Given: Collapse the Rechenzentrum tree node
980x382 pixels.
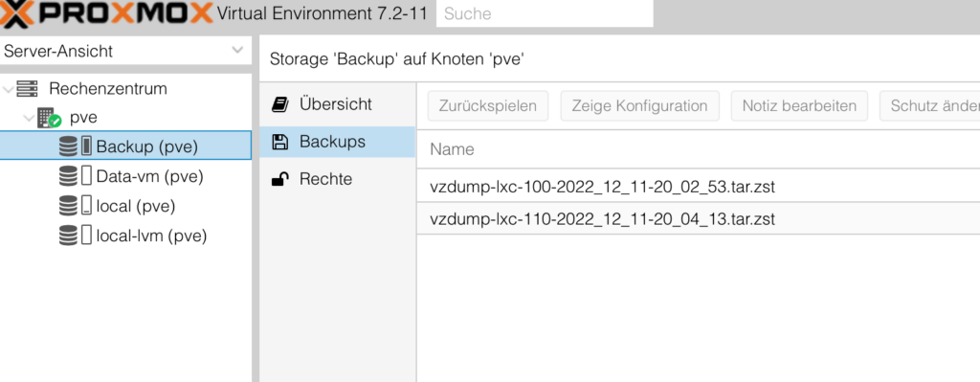Looking at the screenshot, I should 8,89.
